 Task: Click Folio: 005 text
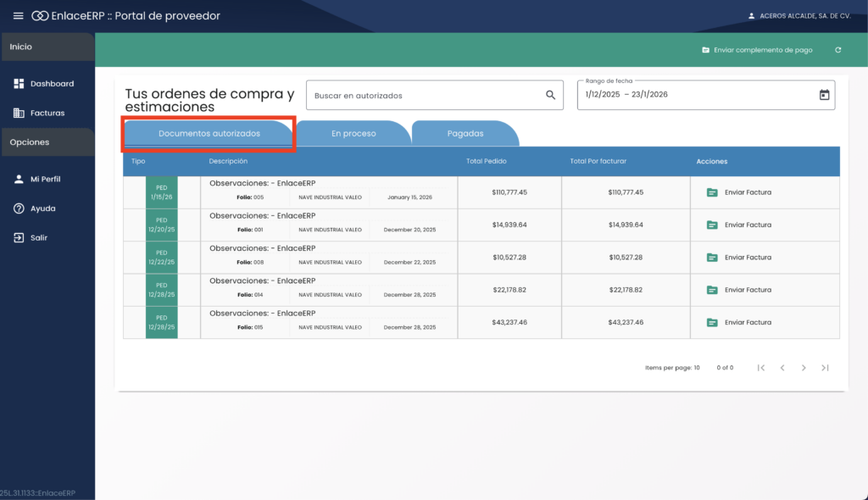click(250, 197)
